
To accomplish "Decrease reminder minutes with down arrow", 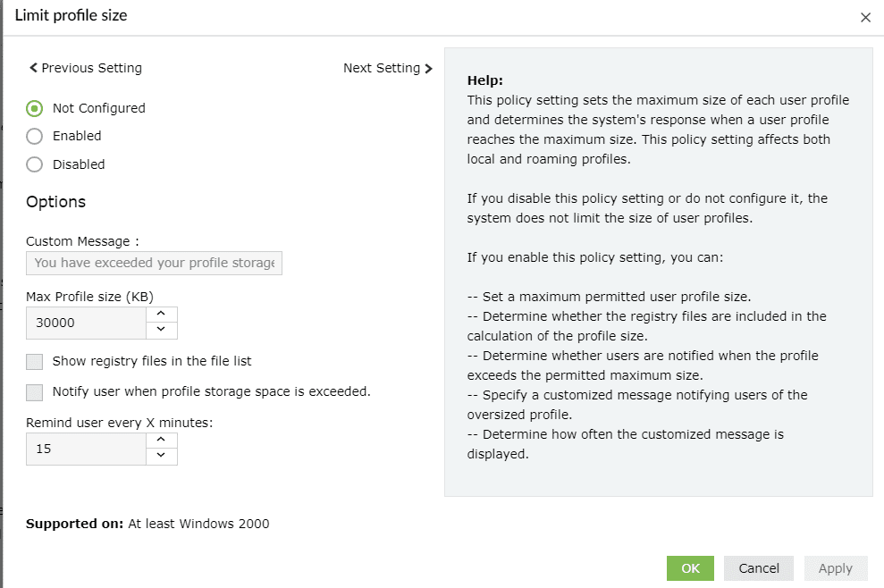I will tap(161, 457).
